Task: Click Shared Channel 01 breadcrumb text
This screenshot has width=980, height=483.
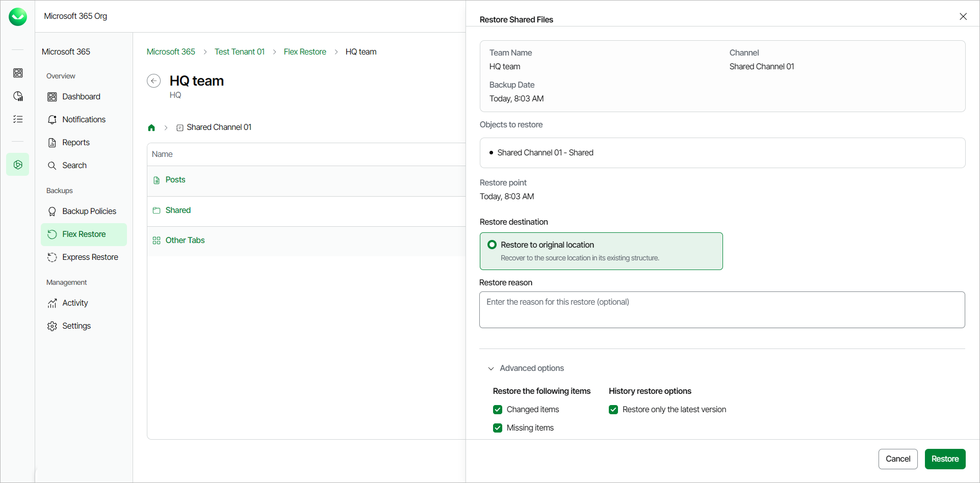Action: tap(219, 127)
